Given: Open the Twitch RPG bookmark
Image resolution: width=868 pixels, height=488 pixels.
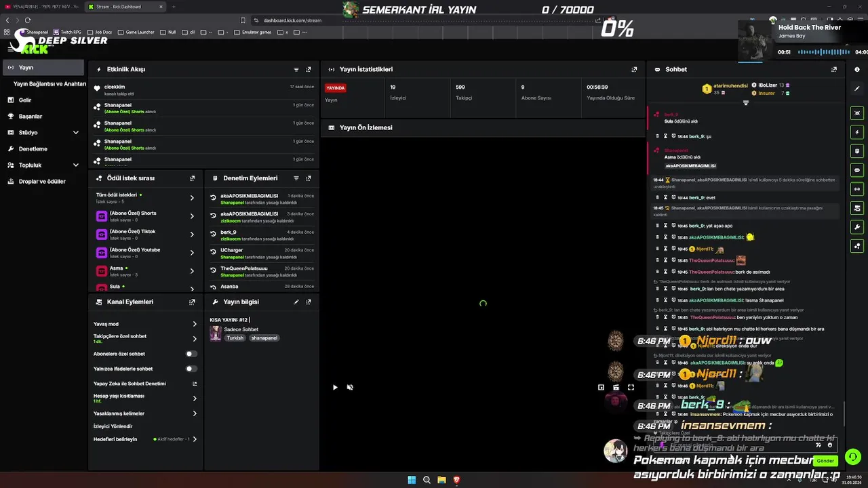Looking at the screenshot, I should (x=66, y=32).
